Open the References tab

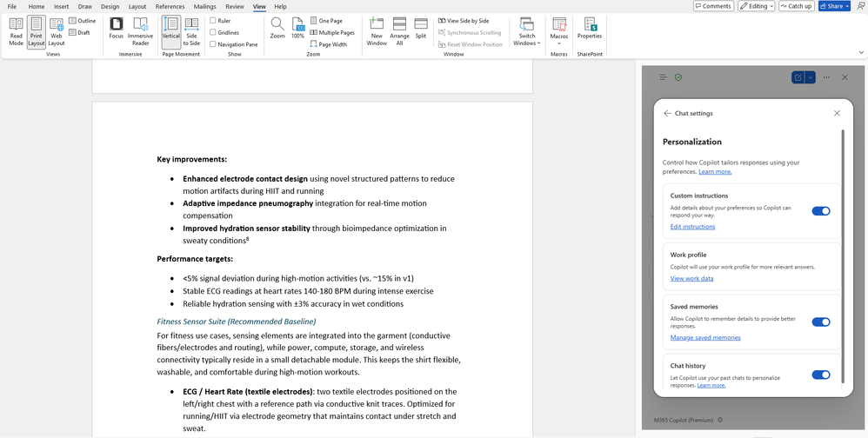pos(170,7)
